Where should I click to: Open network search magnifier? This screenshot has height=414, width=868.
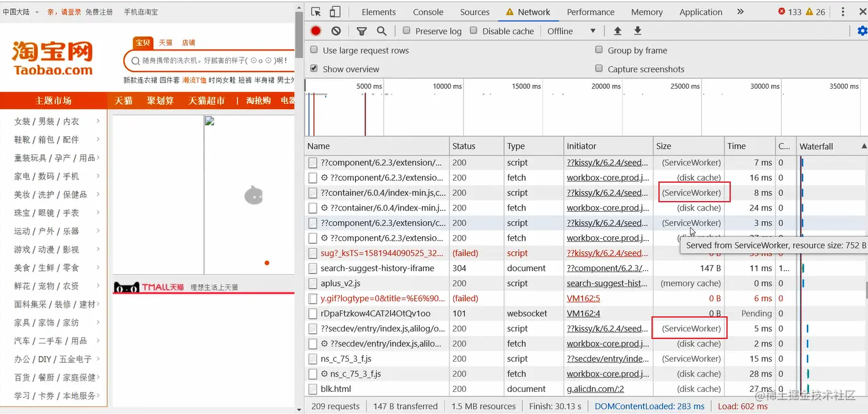[381, 31]
